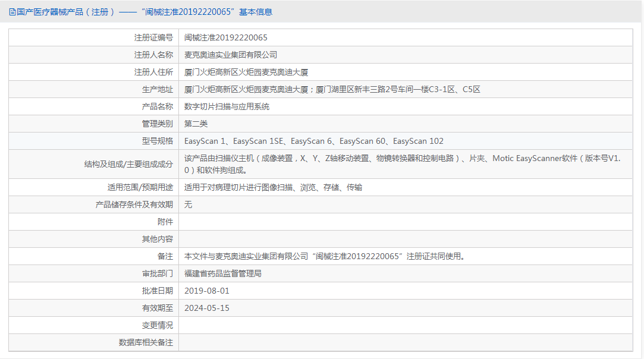This screenshot has height=359, width=644.
Task: Select registration number 闽械注准20192220065 in first row
Action: [x=225, y=38]
